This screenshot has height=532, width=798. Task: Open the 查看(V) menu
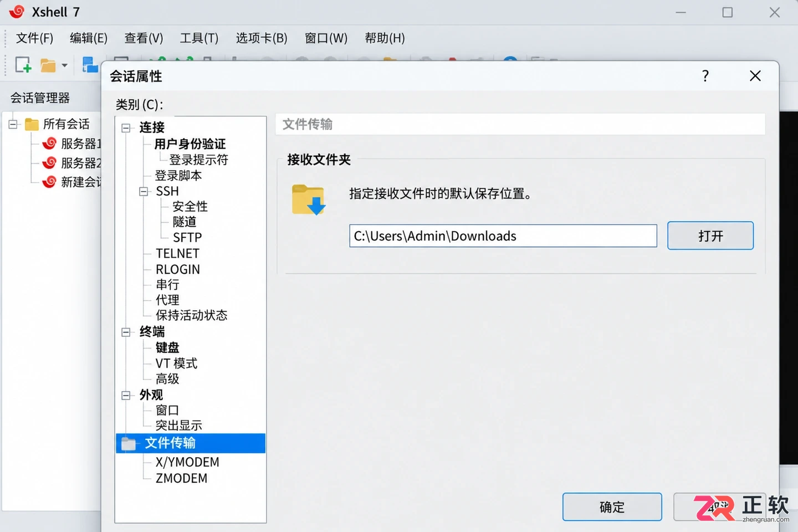(144, 38)
